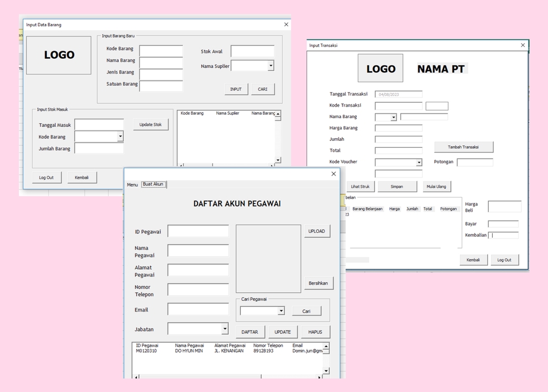Focus the Kode Barang field in Input Barang Baru
The image size is (548, 392).
[x=161, y=51]
